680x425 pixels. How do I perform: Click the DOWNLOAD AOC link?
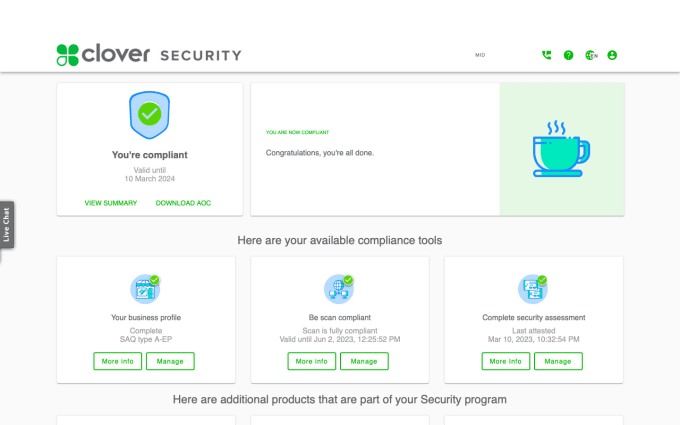click(183, 203)
